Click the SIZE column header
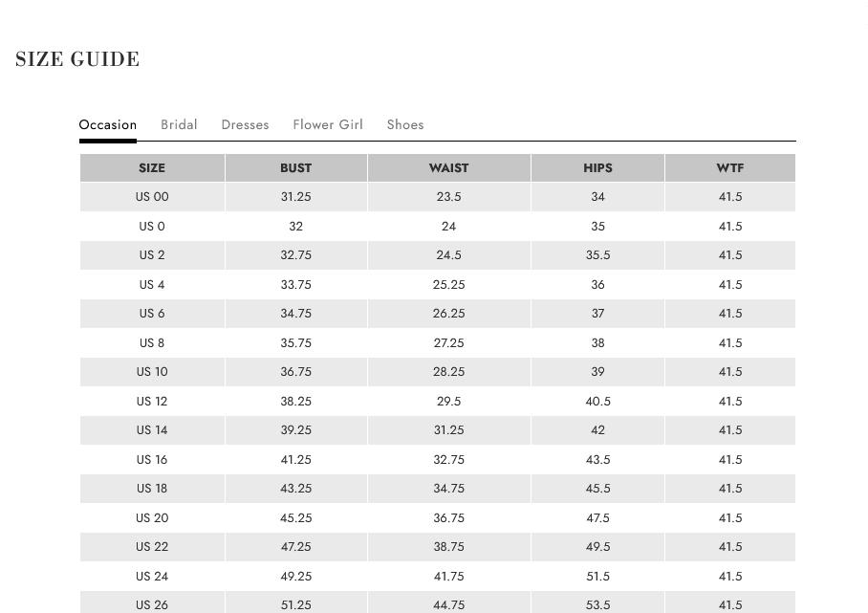 (x=152, y=167)
